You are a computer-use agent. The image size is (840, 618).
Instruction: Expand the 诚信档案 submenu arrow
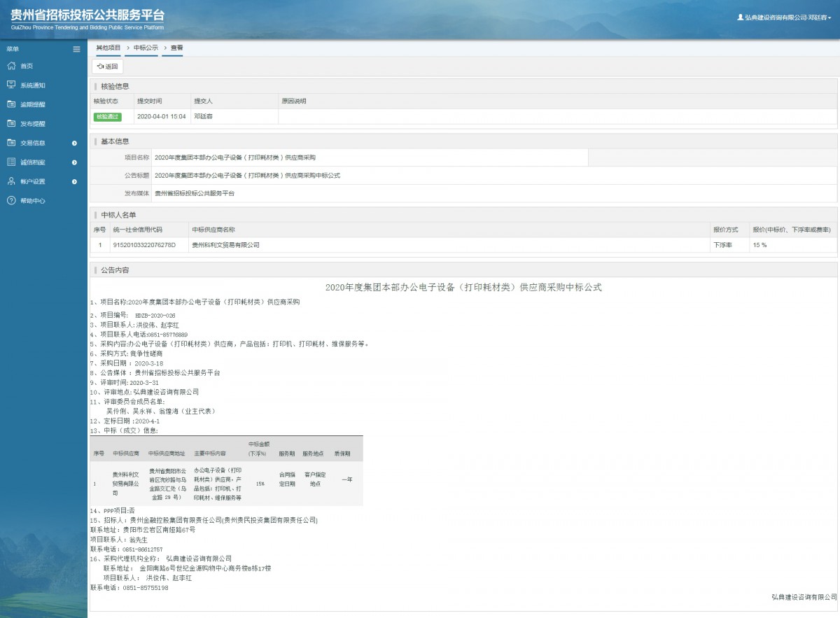75,162
